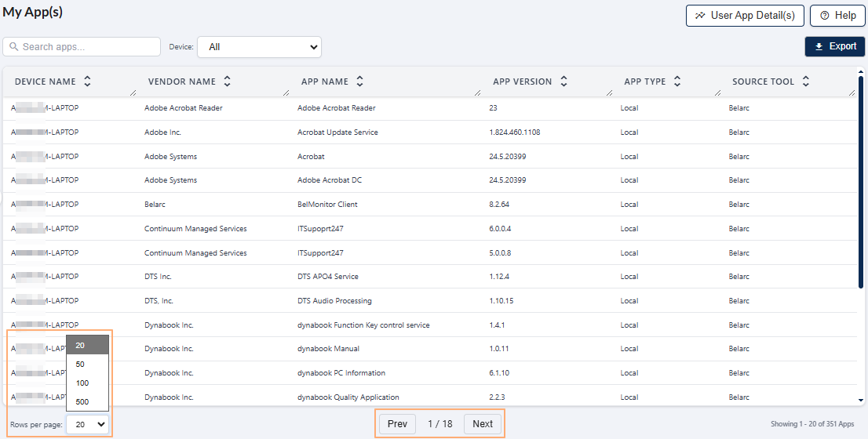Click App Type sort arrows
Image resolution: width=868 pixels, height=439 pixels.
pos(677,82)
